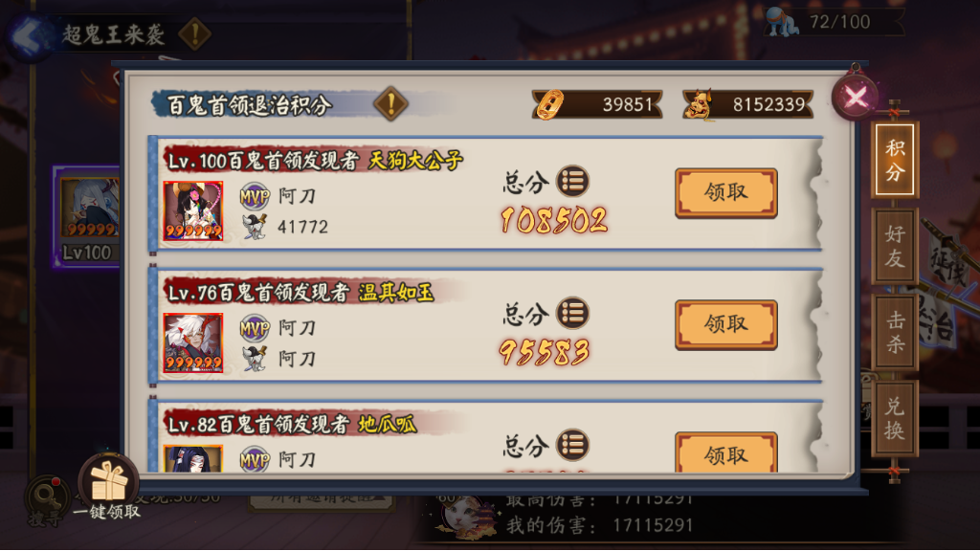
Task: Switch to the 好友 side tab
Action: 895,246
